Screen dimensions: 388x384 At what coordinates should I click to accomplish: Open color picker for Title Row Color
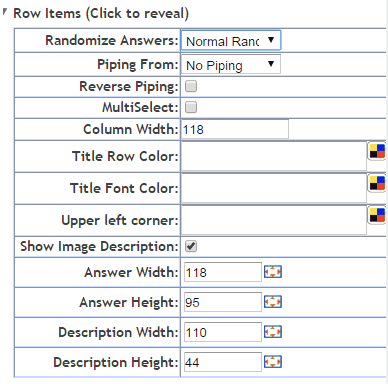point(377,151)
